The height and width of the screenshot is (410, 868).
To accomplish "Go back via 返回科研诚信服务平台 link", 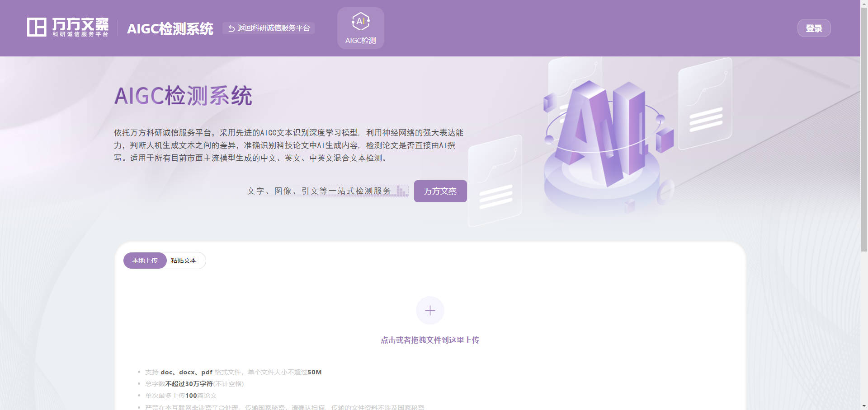I will click(x=269, y=28).
